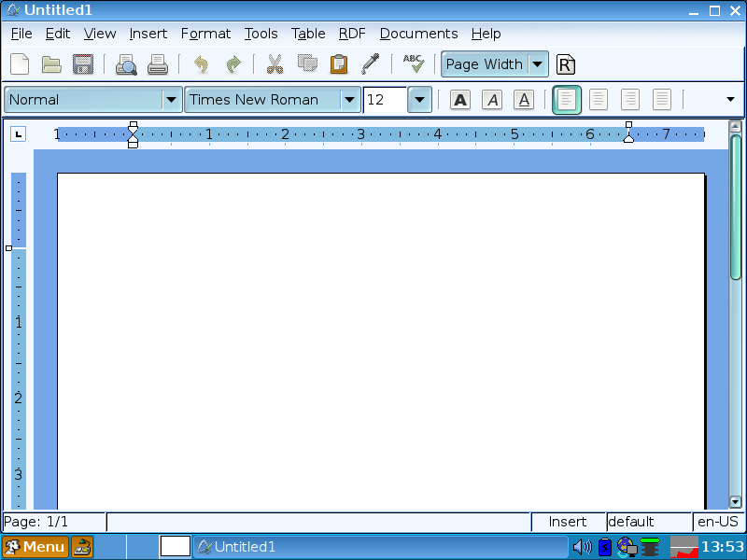Open a file using the folder icon

51,63
